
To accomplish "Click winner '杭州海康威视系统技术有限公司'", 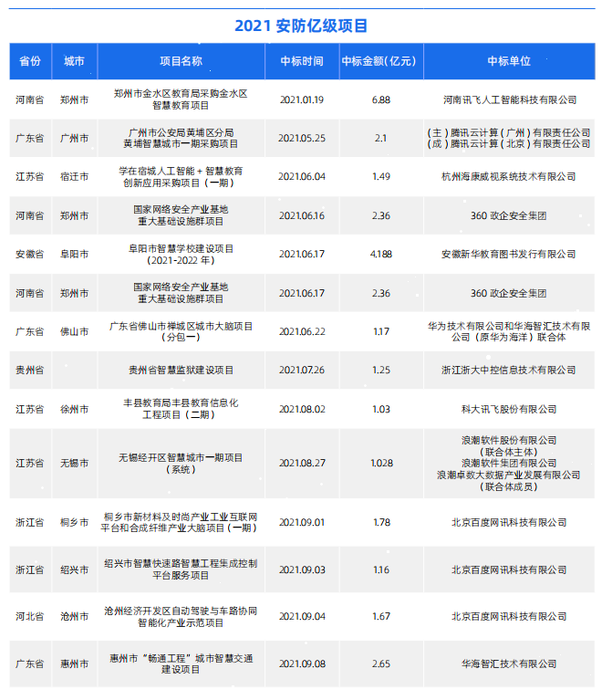I will (x=509, y=177).
